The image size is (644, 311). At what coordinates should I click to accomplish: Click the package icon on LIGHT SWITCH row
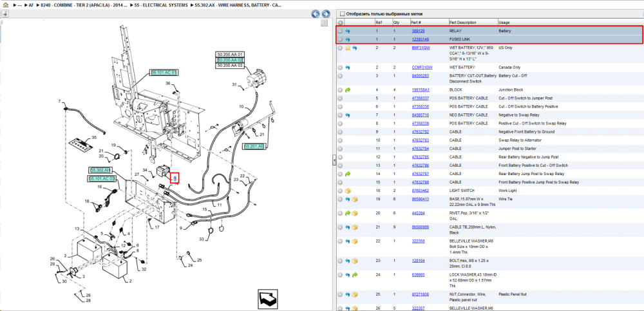[348, 191]
